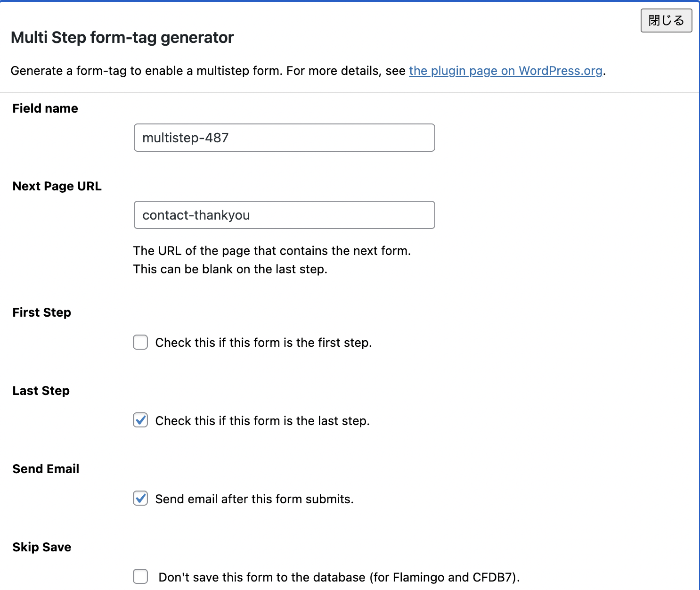The width and height of the screenshot is (700, 590).
Task: Click the 'Send Email' section heading
Action: click(46, 469)
